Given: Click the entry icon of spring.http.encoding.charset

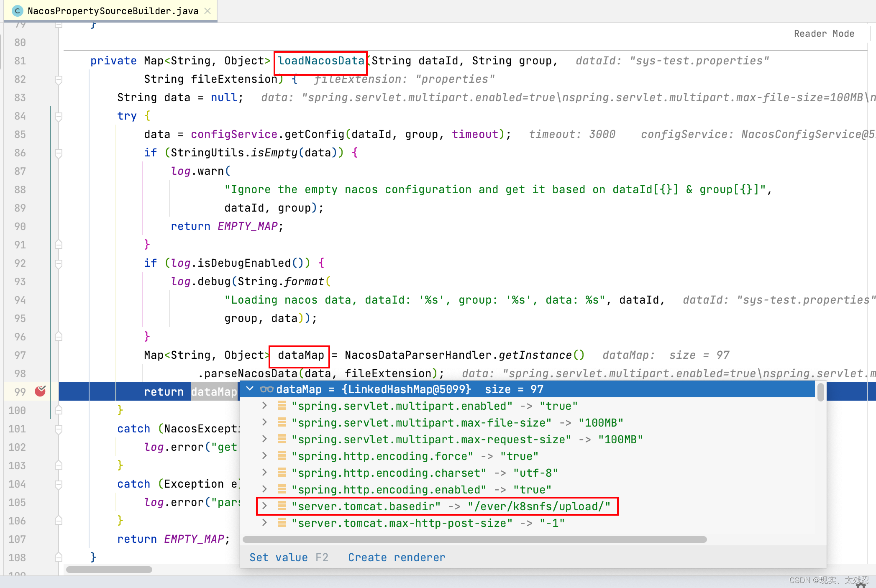Looking at the screenshot, I should [x=282, y=473].
